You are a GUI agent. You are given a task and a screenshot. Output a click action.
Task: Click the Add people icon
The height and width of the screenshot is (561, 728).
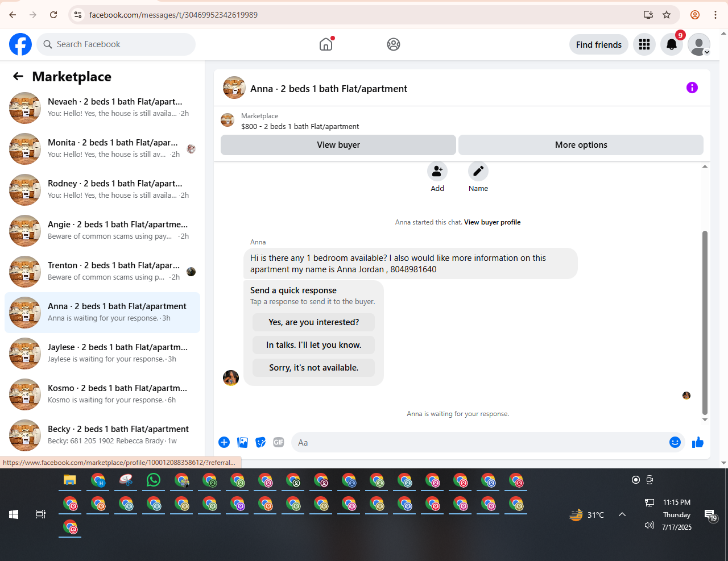pyautogui.click(x=437, y=171)
